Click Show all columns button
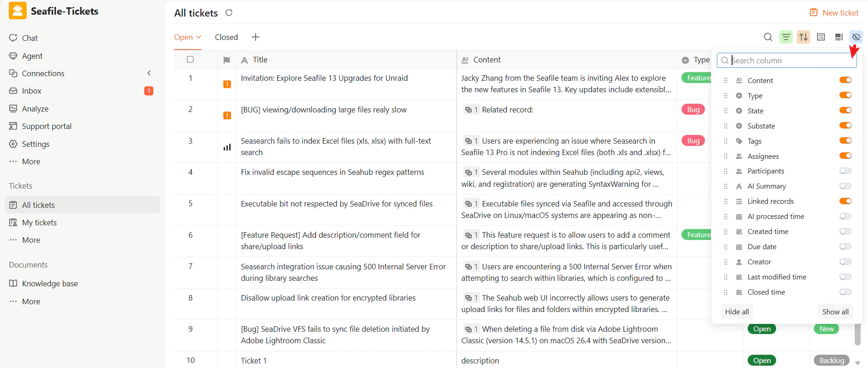The image size is (868, 368). point(835,312)
